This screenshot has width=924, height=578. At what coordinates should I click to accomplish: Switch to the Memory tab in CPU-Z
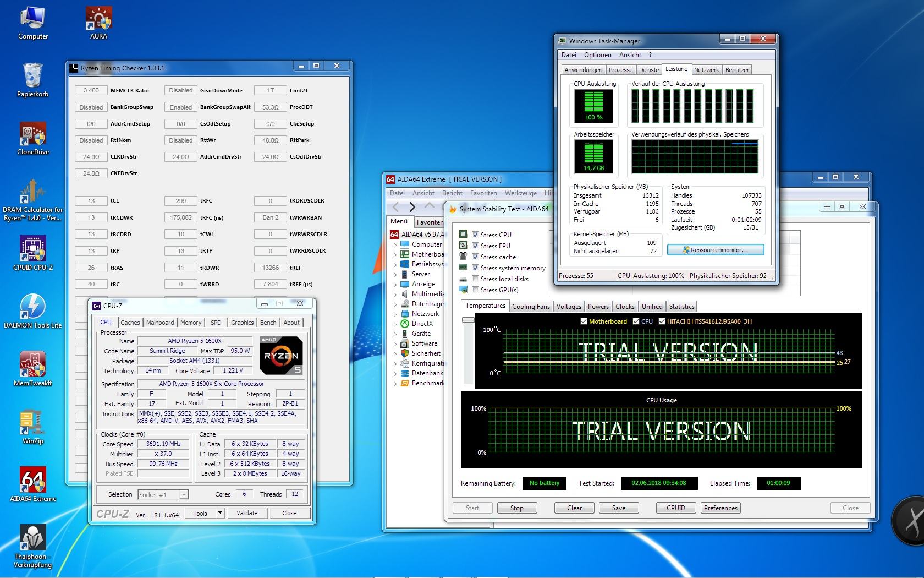(x=191, y=323)
